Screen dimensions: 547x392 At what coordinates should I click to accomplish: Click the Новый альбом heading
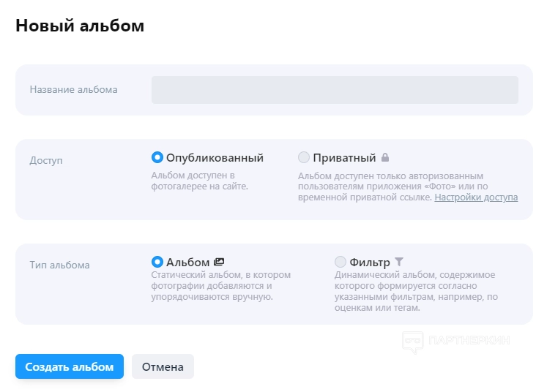pyautogui.click(x=80, y=26)
